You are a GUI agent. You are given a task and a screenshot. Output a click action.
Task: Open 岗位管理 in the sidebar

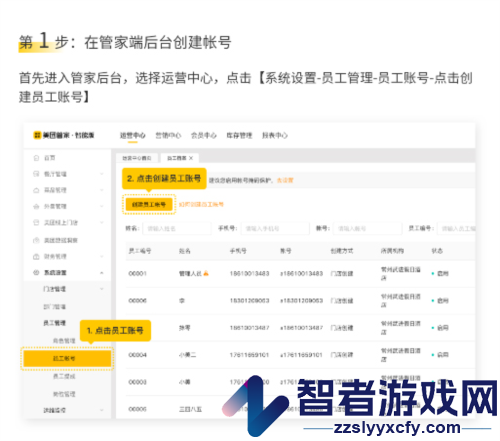point(64,394)
